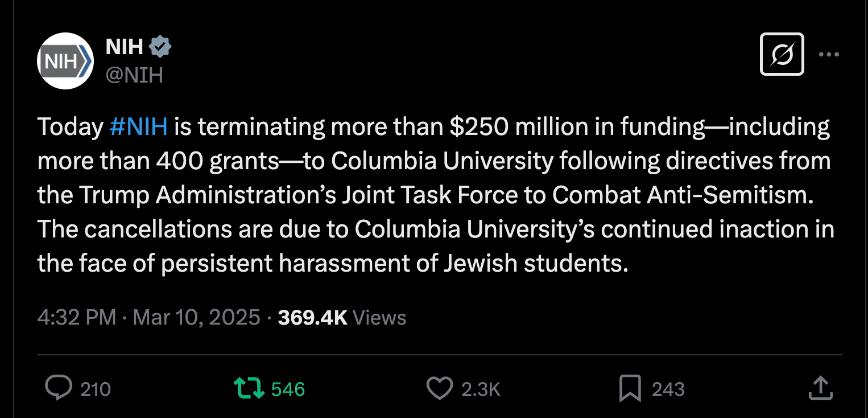Open the NIH account display name
The image size is (868, 418).
124,47
